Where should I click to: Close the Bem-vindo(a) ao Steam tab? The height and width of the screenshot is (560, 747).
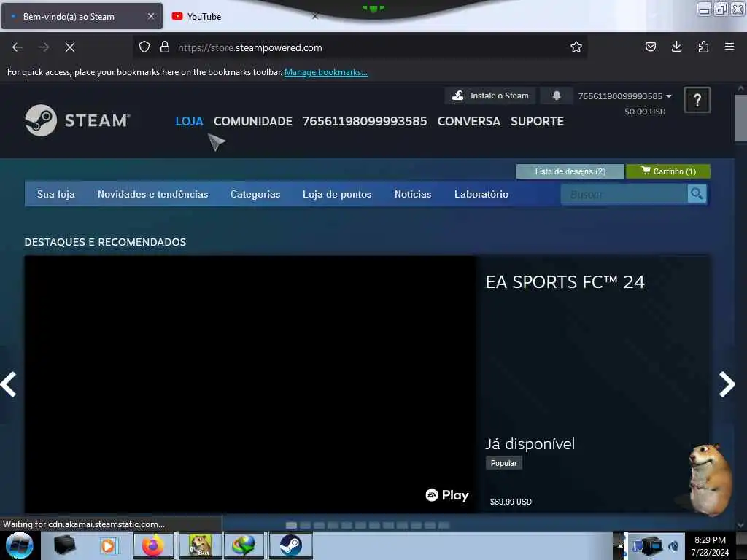150,16
